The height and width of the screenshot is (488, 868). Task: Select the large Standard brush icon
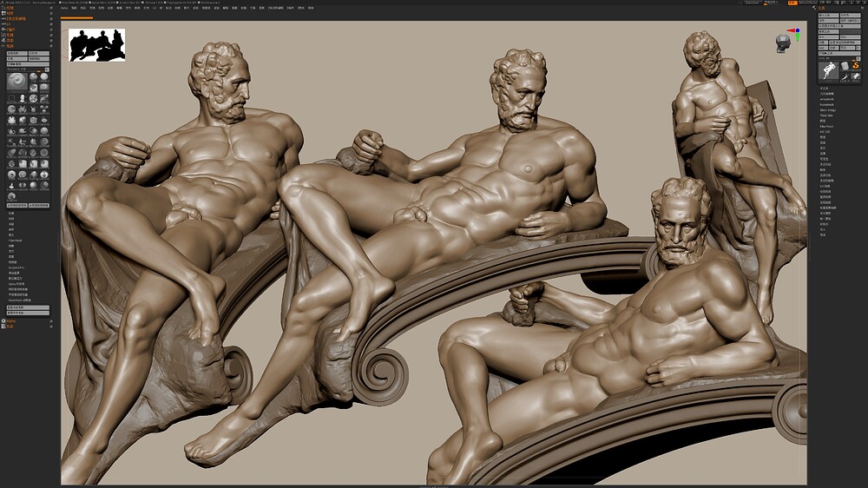17,82
